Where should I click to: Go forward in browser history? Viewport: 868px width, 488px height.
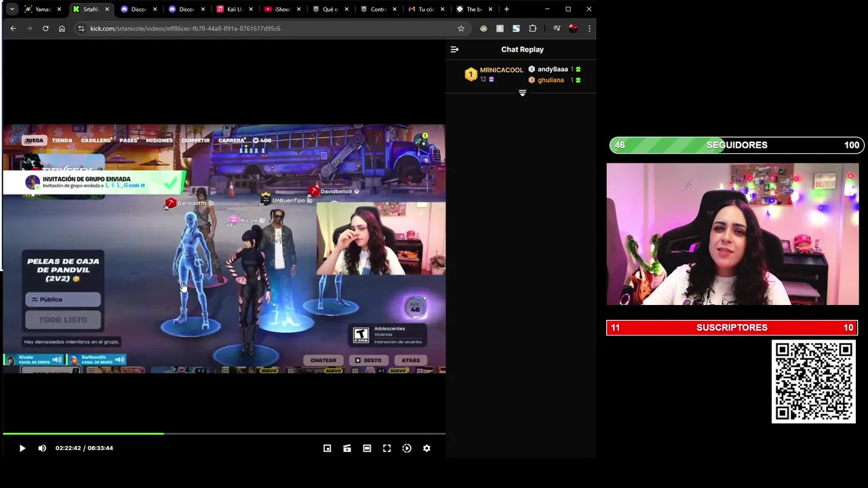(29, 28)
